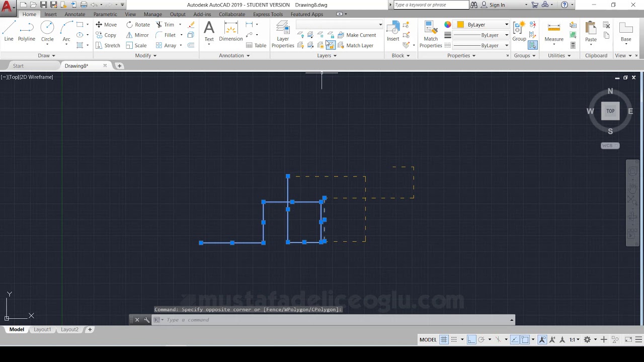The image size is (644, 362).
Task: Expand the Annotation panel
Action: [234, 55]
